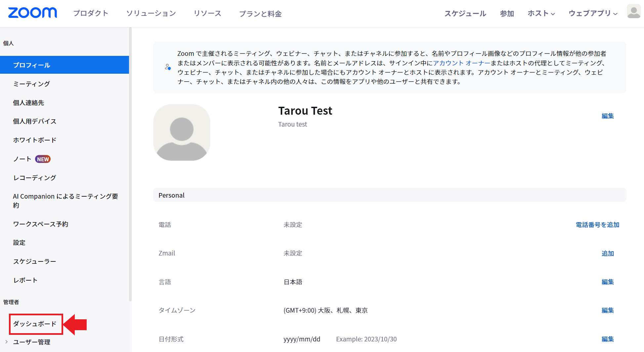This screenshot has width=644, height=352.
Task: Click the sidebar vertical scrollbar
Action: click(x=130, y=164)
